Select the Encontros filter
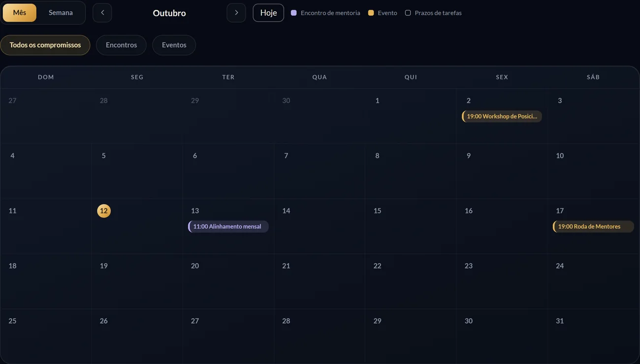The width and height of the screenshot is (640, 364). 121,45
